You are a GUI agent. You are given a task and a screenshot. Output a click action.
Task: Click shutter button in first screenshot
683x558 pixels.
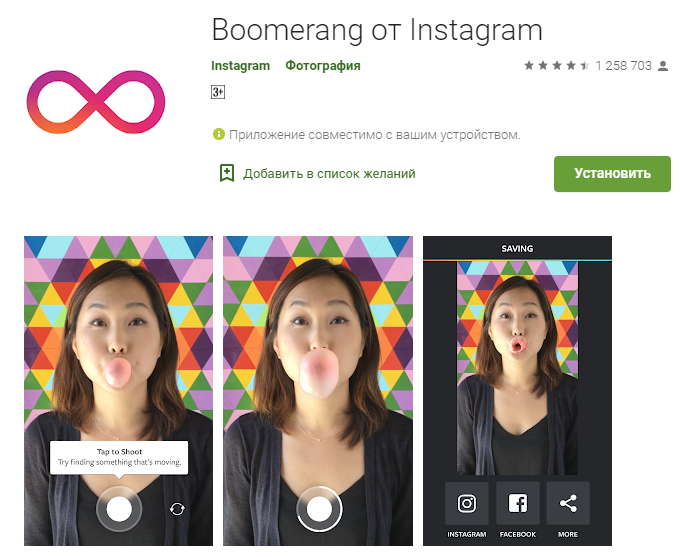click(x=119, y=509)
